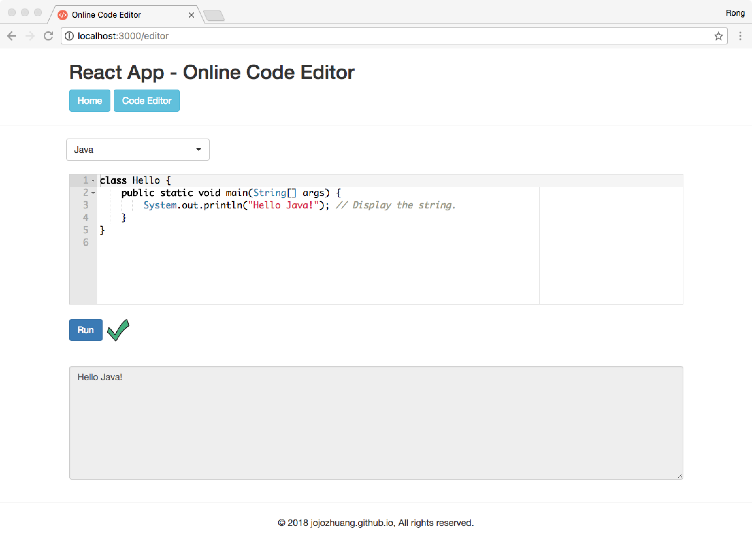
Task: Click the "class Hello {" code line
Action: tap(135, 181)
